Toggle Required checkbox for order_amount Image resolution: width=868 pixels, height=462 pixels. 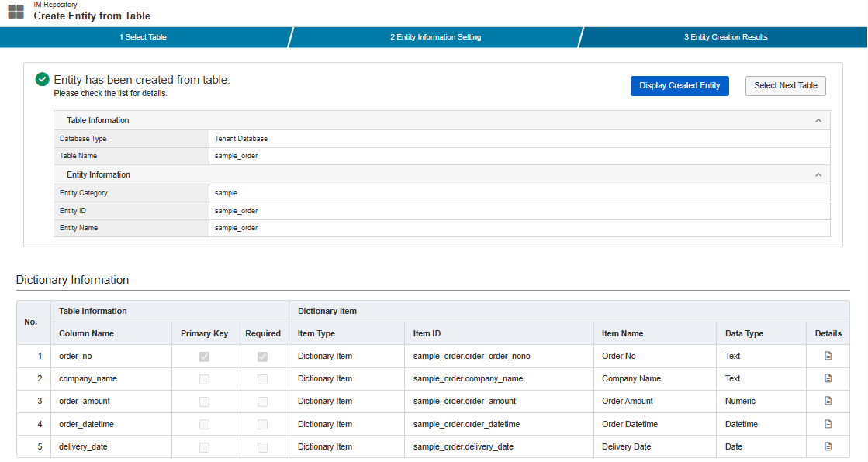click(x=262, y=402)
